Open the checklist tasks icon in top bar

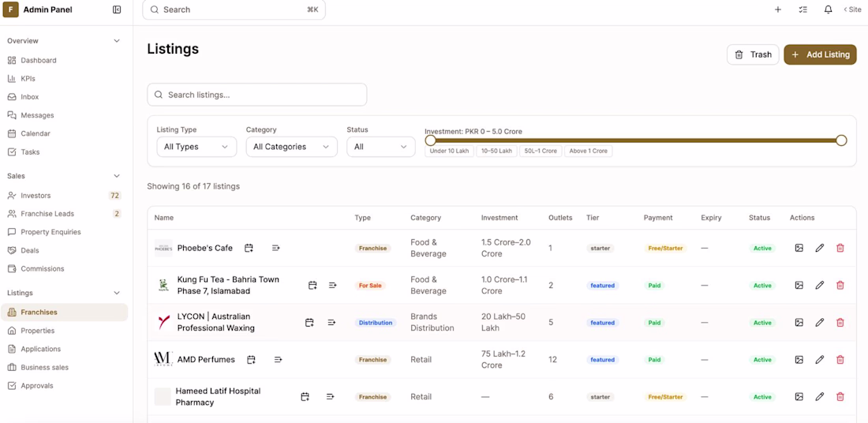[803, 9]
